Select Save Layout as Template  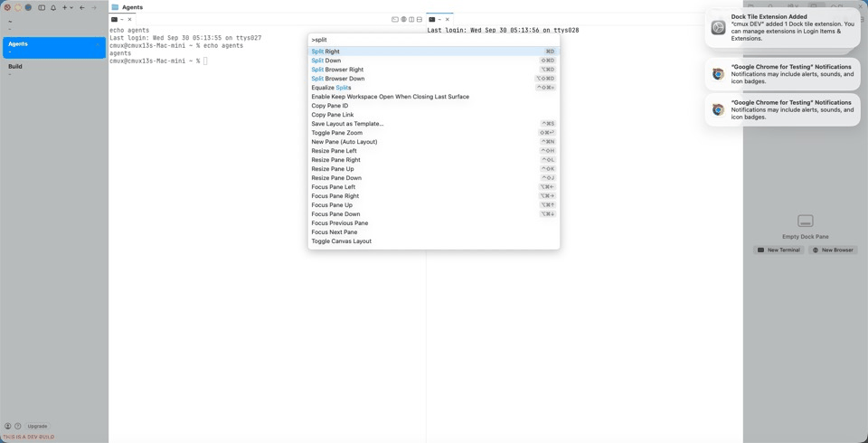(x=433, y=124)
